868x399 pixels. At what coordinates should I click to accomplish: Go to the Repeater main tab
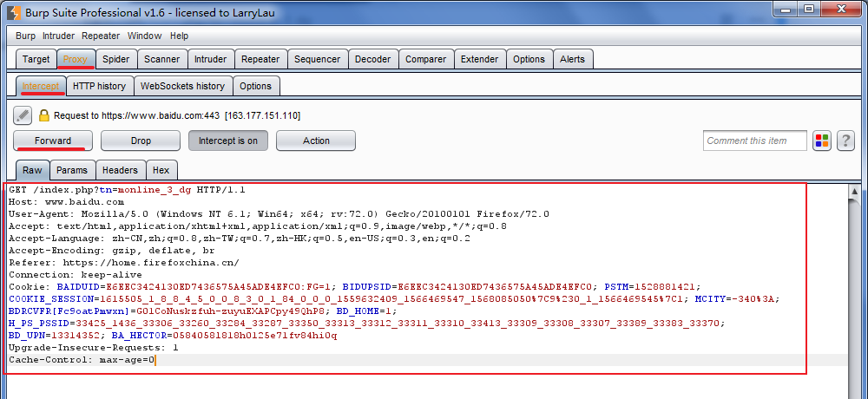point(260,59)
